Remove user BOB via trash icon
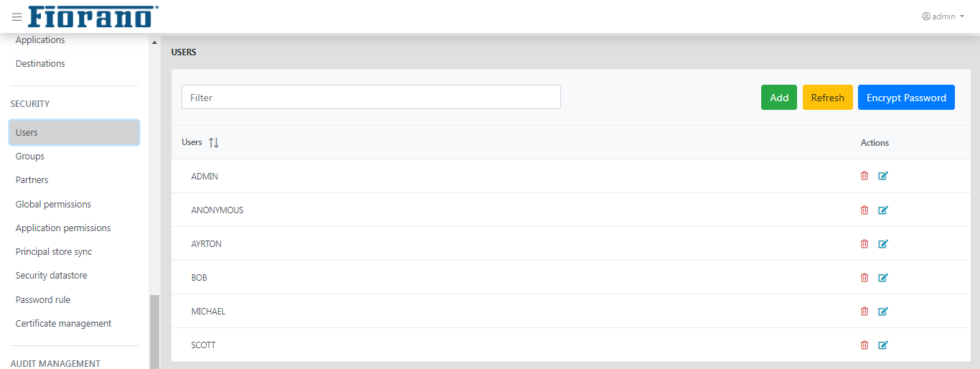Screen dimensions: 980x369 [x=864, y=277]
